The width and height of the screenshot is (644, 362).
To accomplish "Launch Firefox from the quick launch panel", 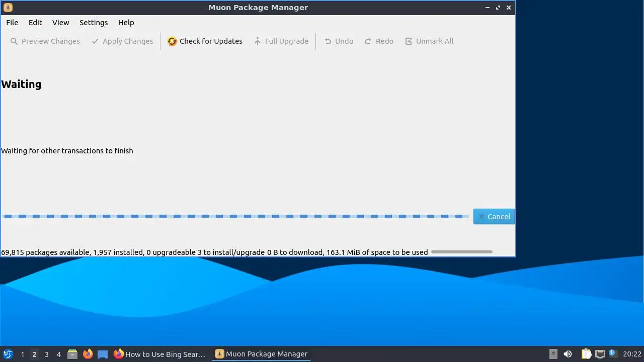I will (x=88, y=354).
